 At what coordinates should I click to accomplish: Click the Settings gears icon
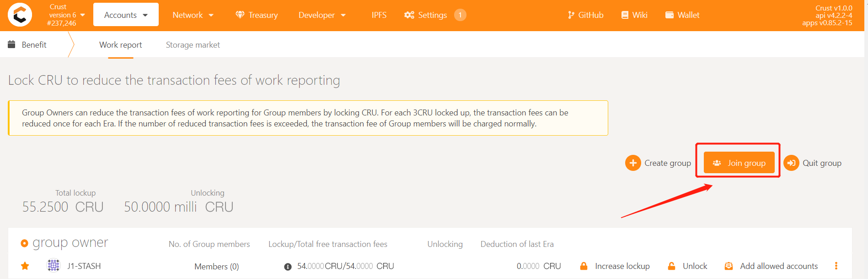[409, 15]
